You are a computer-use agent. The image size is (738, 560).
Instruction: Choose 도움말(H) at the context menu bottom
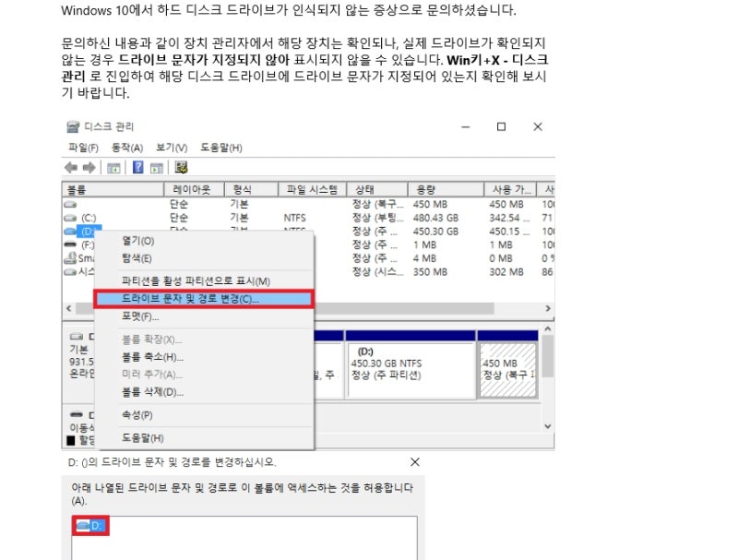tap(204, 438)
